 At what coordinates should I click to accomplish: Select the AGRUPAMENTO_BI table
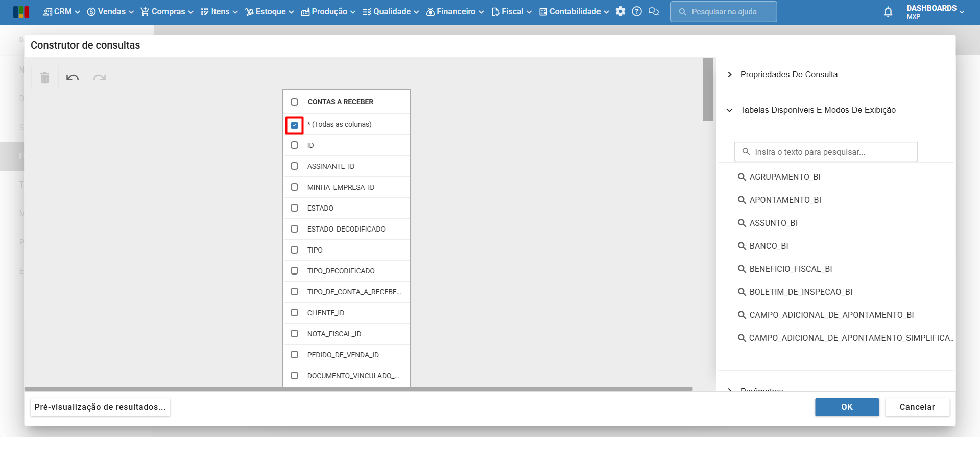[785, 177]
